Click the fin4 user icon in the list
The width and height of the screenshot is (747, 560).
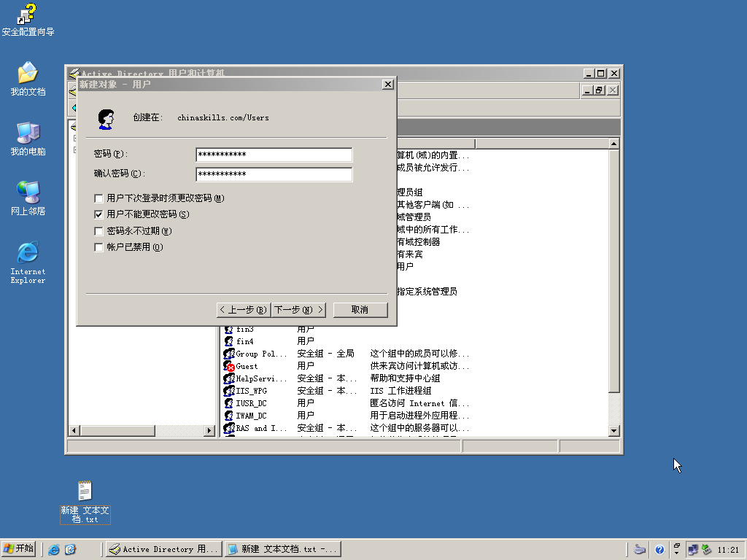click(x=228, y=341)
